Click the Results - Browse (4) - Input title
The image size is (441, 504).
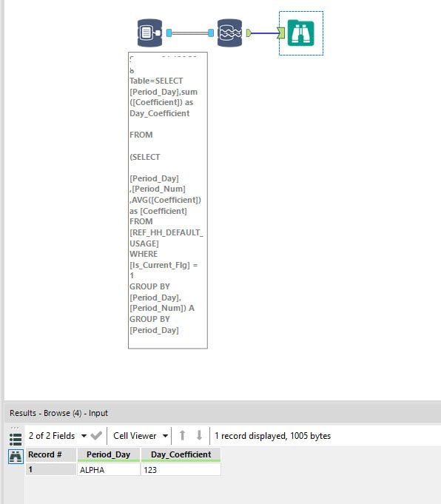click(x=58, y=413)
